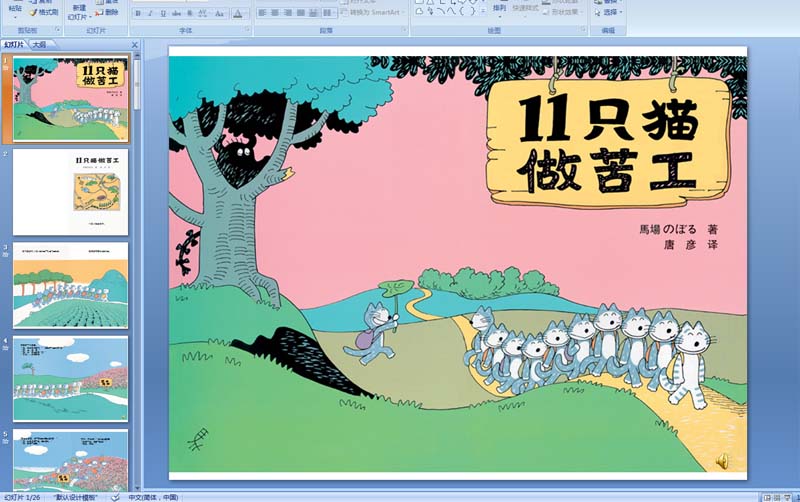The image size is (800, 502).
Task: Click the Change Case (Aa) button
Action: pos(219,14)
